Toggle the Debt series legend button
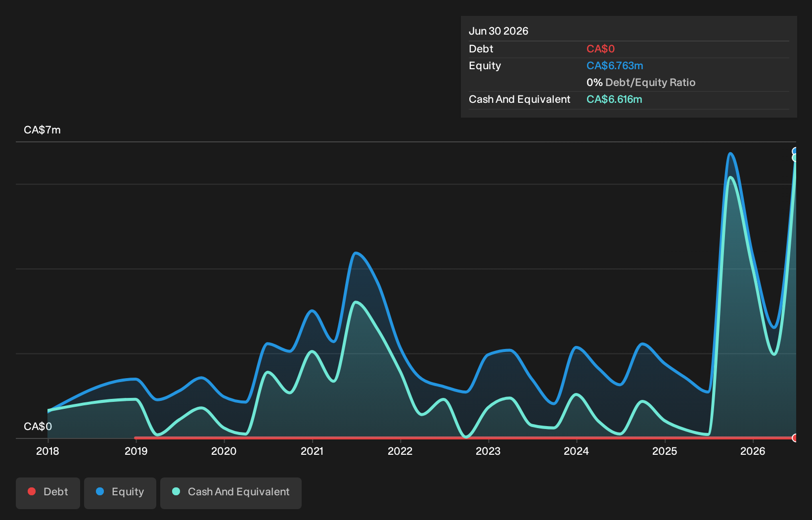 tap(48, 493)
